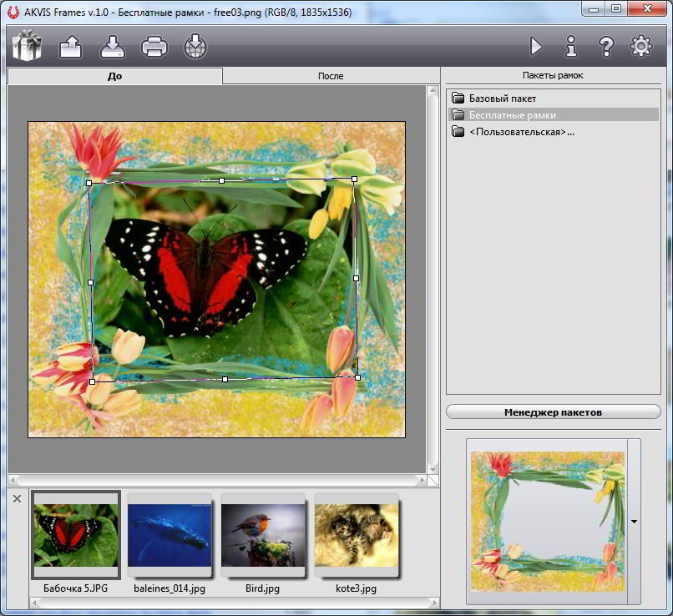
Task: Select the Bird.jpg thumbnail
Action: [x=263, y=535]
